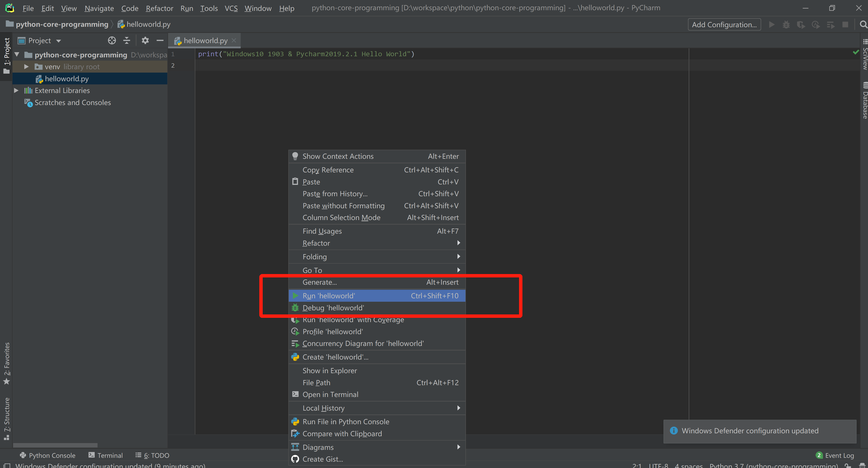The image size is (868, 468).
Task: Expand the venv folder
Action: tap(26, 67)
